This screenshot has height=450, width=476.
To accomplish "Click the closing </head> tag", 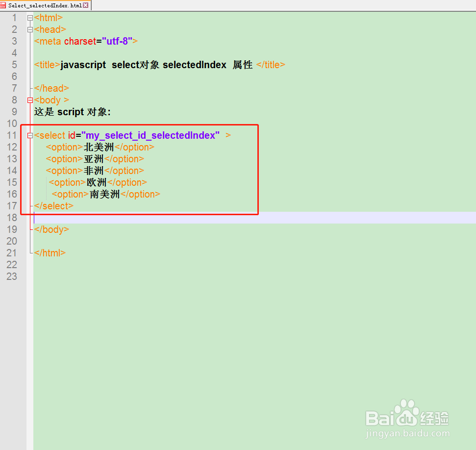I will [x=51, y=88].
